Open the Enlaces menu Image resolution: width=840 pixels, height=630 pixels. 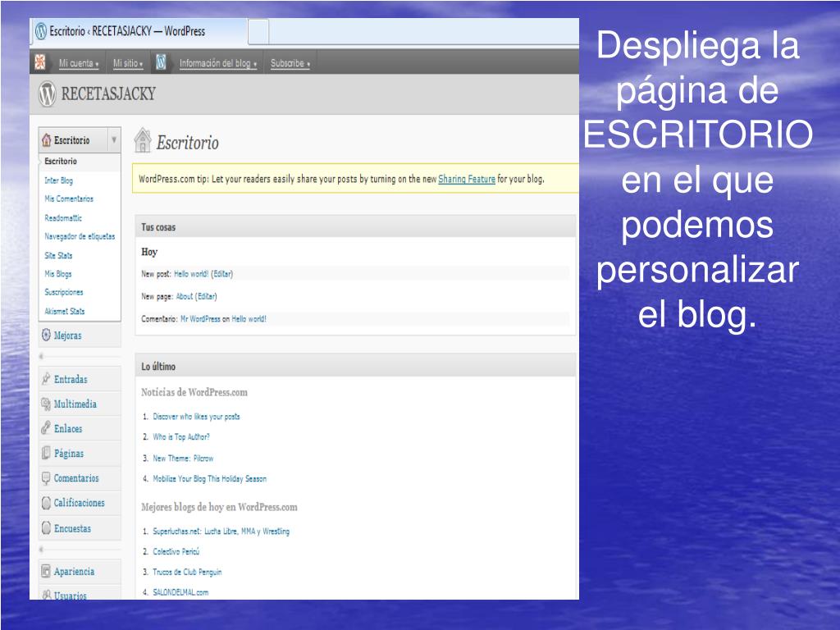click(x=68, y=428)
